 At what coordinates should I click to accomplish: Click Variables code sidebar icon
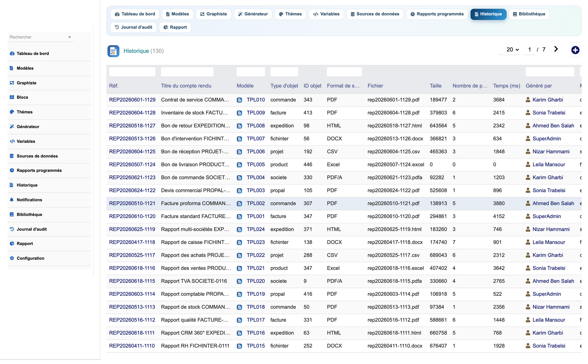pyautogui.click(x=12, y=141)
